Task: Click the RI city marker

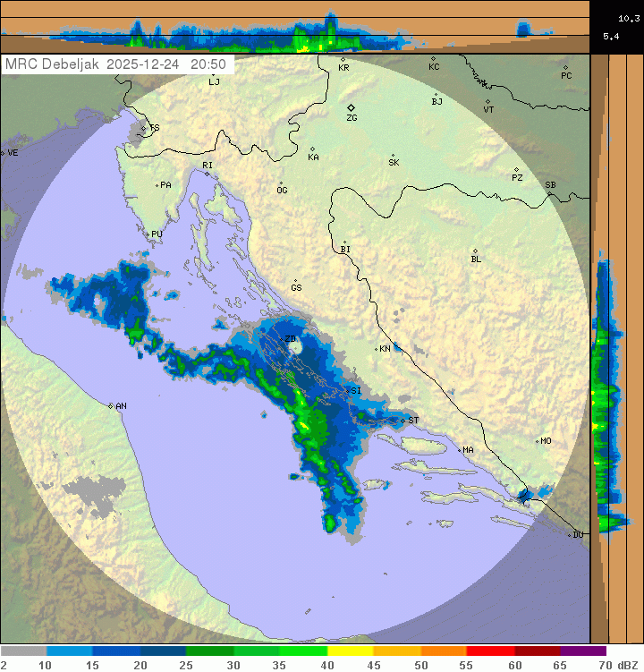Action: [207, 174]
